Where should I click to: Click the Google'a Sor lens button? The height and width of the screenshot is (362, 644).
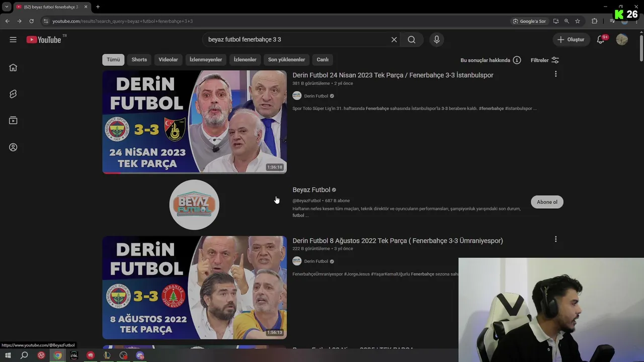(529, 21)
